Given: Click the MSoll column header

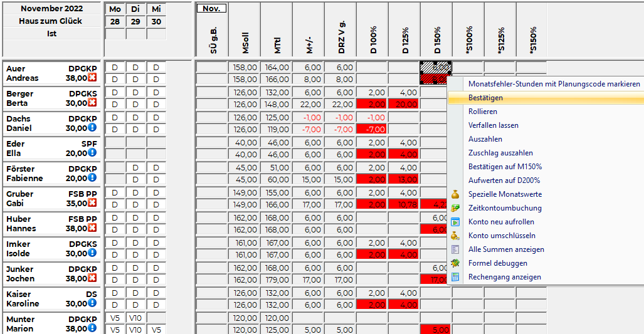Looking at the screenshot, I should (x=244, y=31).
